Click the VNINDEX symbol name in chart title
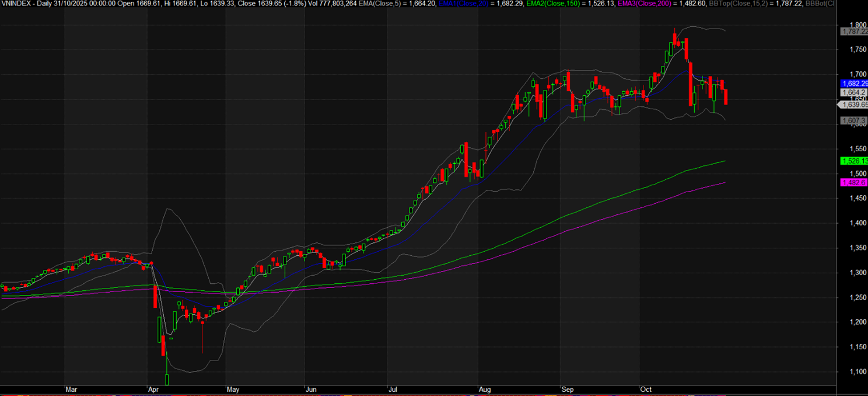 tap(16, 4)
